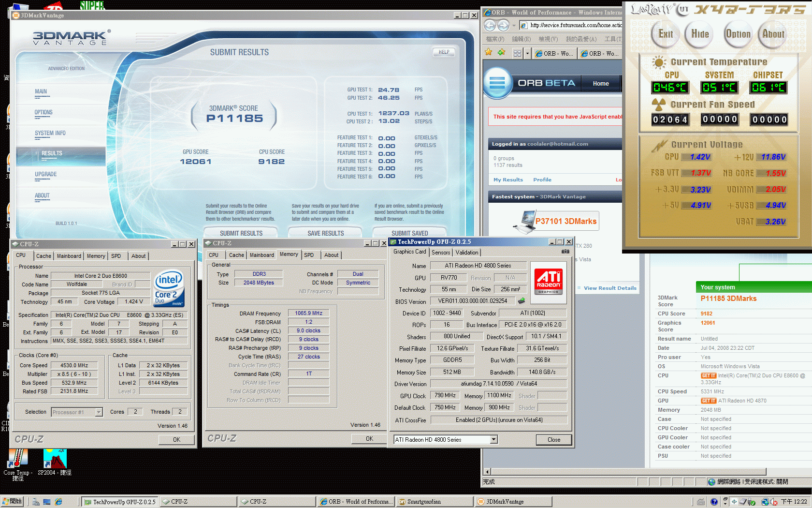Open the 檢視(V) menu in Internet Explorer
812x508 pixels.
(x=548, y=39)
